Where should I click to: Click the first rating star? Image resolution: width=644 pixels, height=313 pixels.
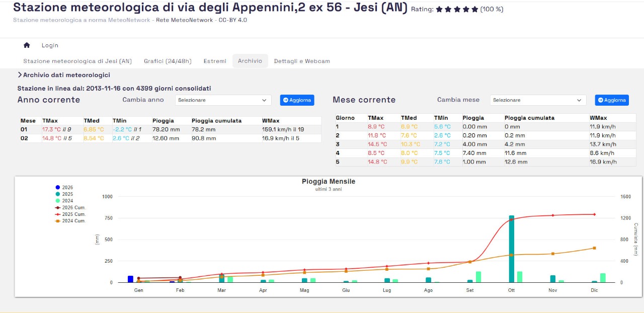(x=439, y=9)
